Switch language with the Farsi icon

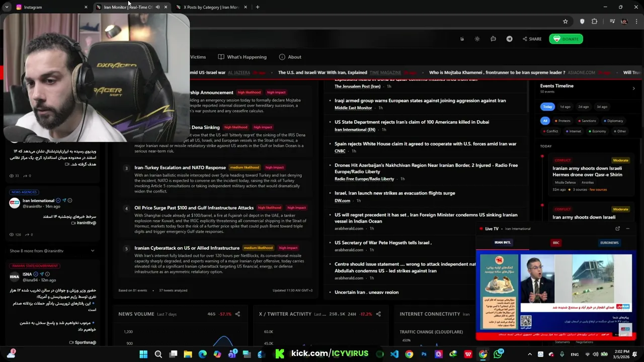(462, 39)
